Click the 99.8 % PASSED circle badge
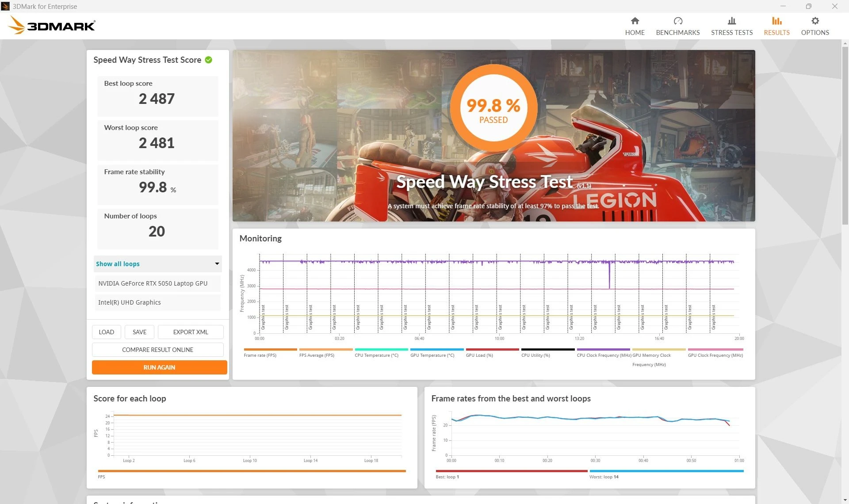Viewport: 849px width, 504px height. pos(493,108)
